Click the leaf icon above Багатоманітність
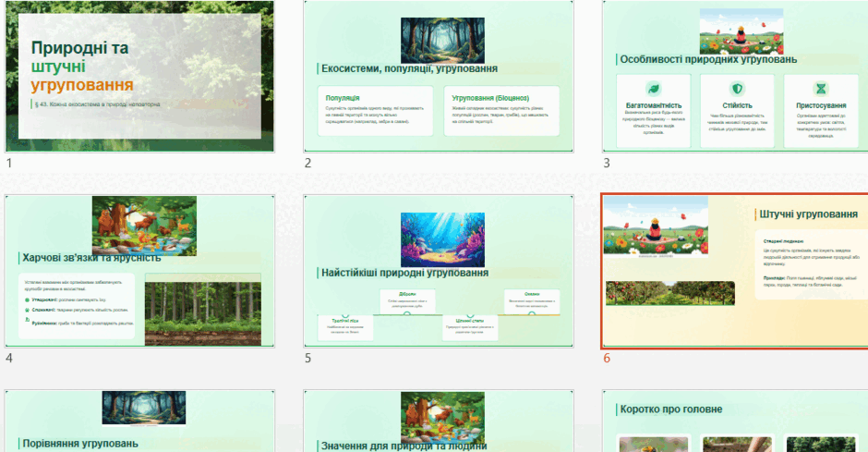The image size is (868, 452). pyautogui.click(x=654, y=89)
